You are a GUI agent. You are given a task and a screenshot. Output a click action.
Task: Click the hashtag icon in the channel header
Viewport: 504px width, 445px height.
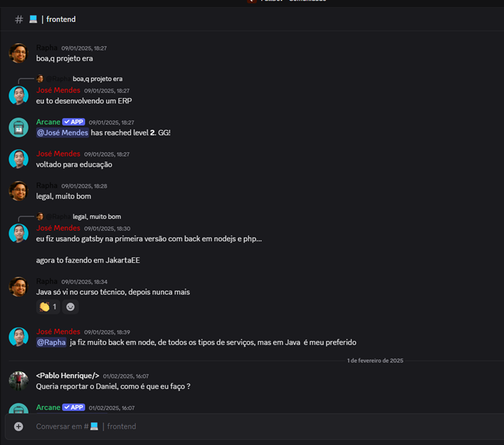coord(18,19)
